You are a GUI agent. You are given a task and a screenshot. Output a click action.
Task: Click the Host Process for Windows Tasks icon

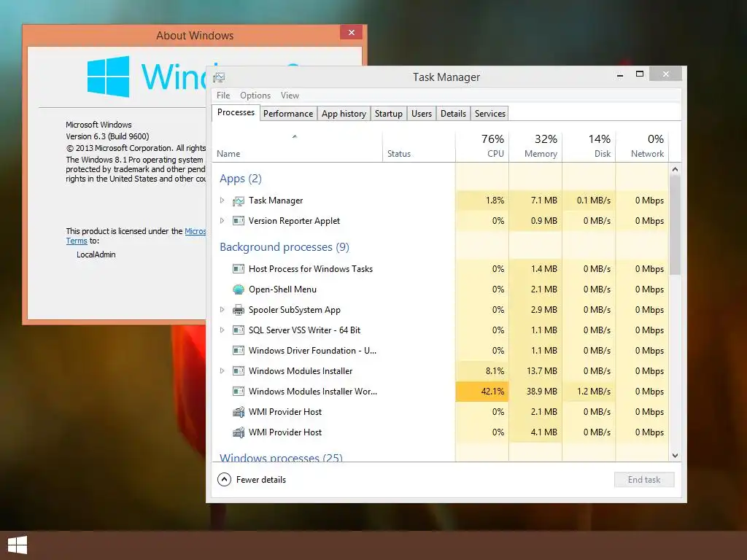point(239,269)
